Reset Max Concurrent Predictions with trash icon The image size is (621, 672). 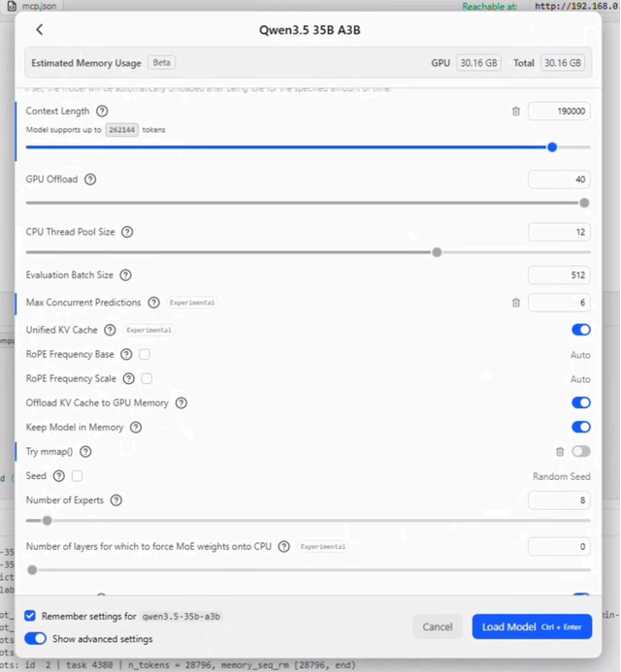click(516, 303)
